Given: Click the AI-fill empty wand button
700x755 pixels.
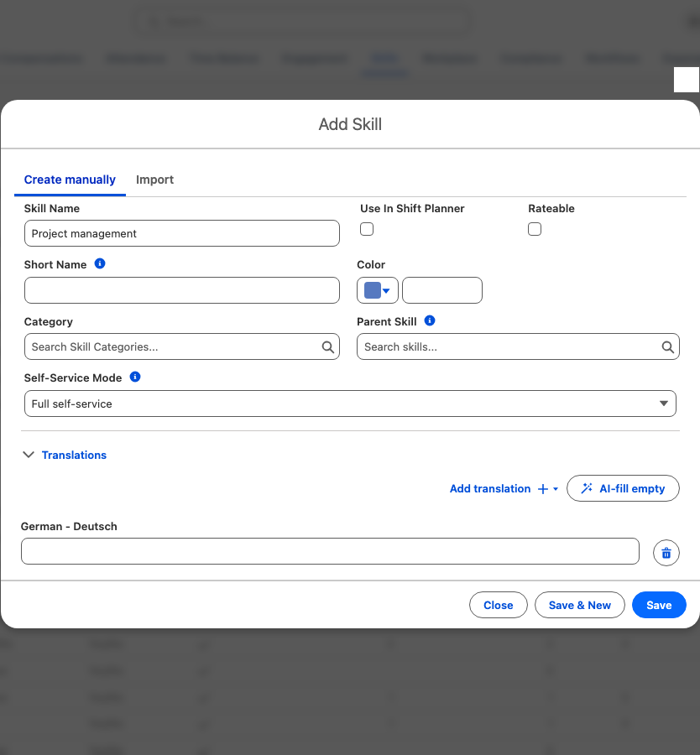Looking at the screenshot, I should [x=623, y=488].
